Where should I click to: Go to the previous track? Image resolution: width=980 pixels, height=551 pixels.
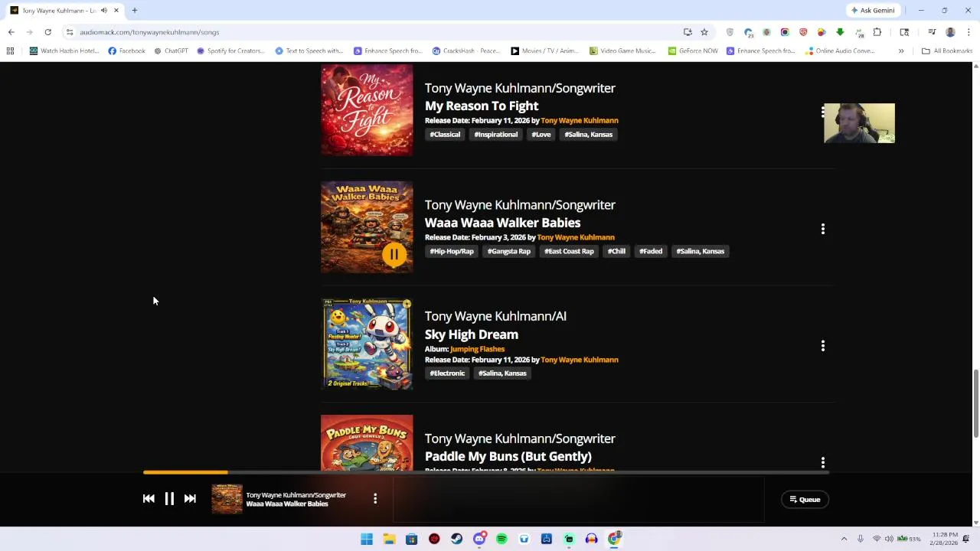coord(149,499)
